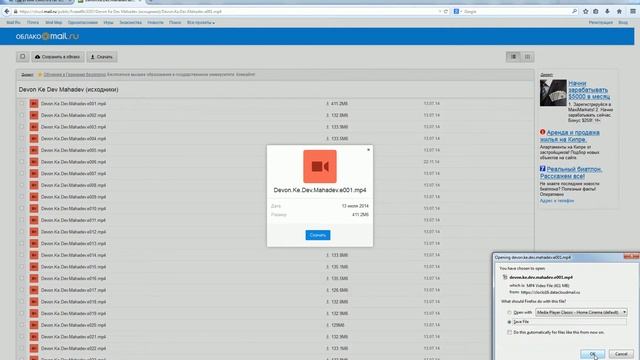Image resolution: width=640 pixels, height=360 pixels.
Task: Click the search engine icon in search box
Action: [x=456, y=11]
